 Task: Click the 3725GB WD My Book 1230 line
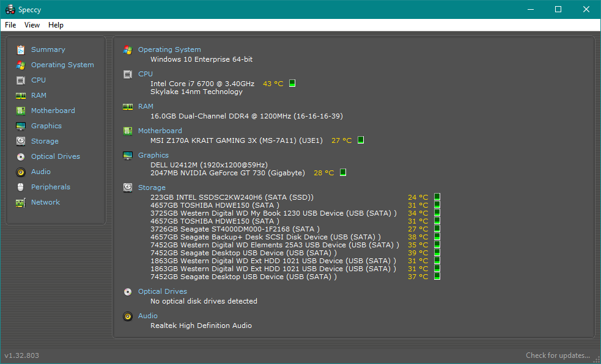click(x=274, y=213)
